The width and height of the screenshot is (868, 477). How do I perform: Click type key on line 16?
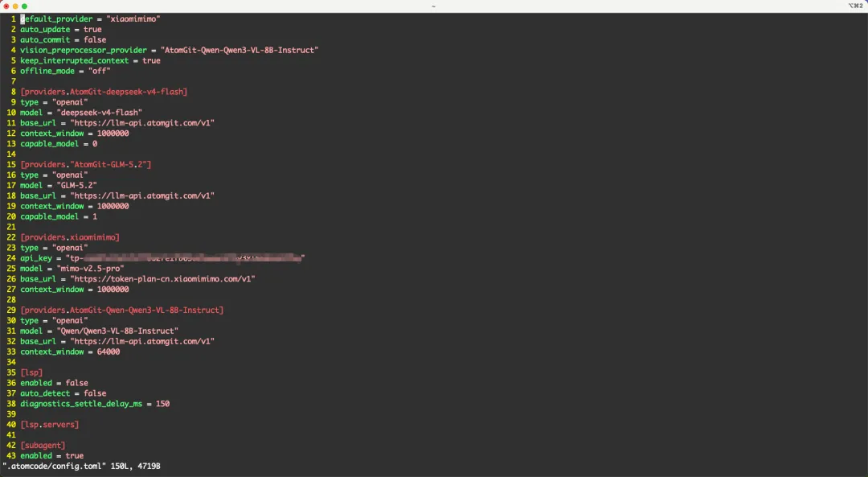30,175
